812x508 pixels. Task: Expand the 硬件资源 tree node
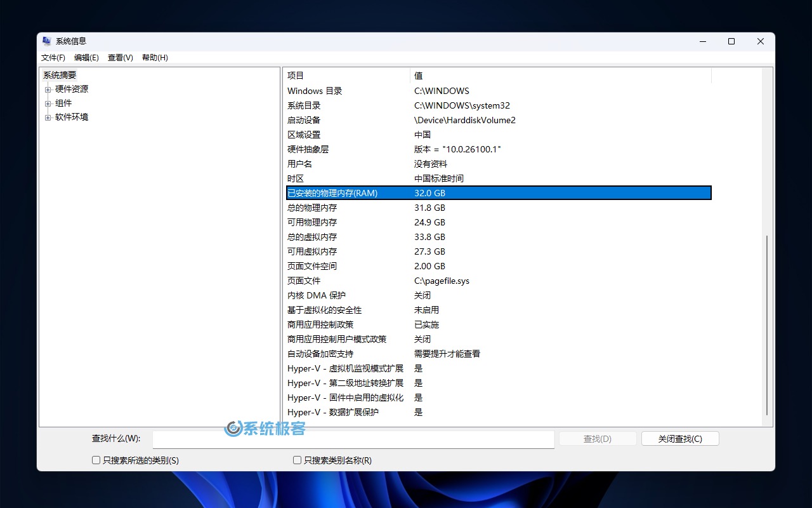click(x=48, y=90)
